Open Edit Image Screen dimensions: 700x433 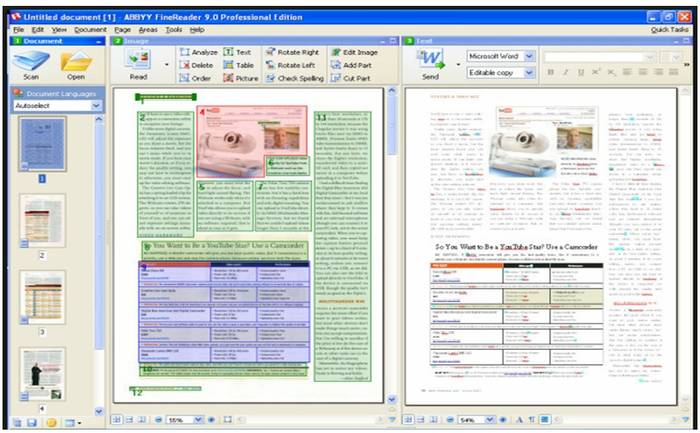(x=354, y=52)
